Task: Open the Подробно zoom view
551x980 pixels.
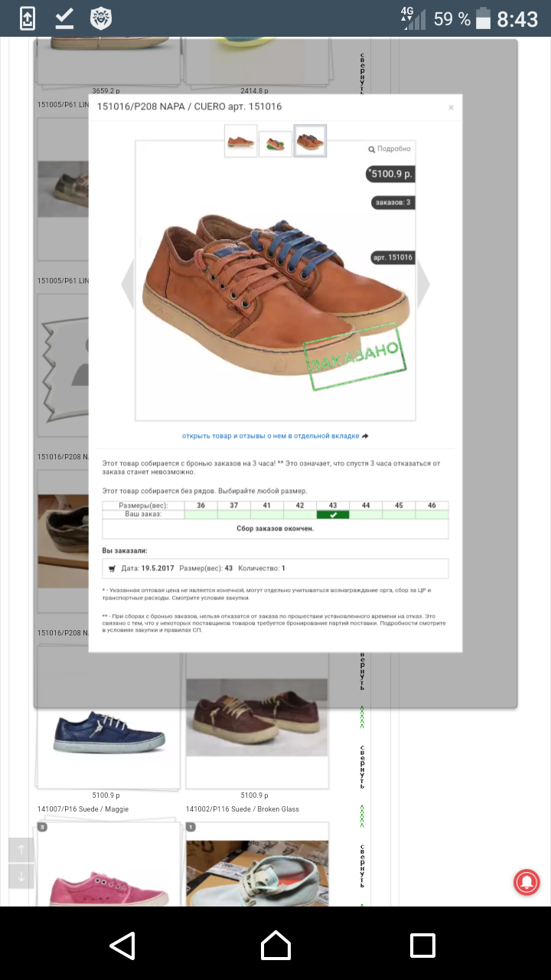Action: [390, 149]
